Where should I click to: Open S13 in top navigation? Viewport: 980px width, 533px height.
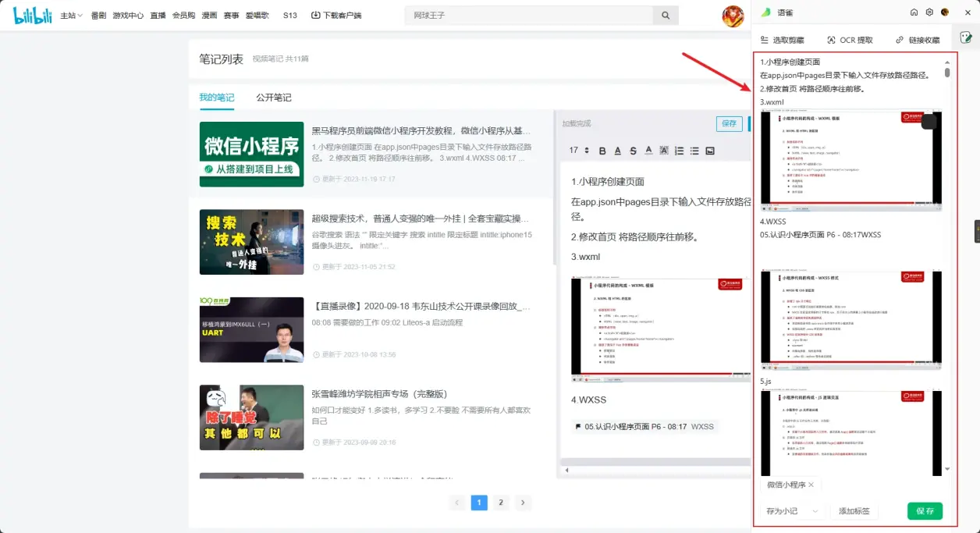(290, 15)
